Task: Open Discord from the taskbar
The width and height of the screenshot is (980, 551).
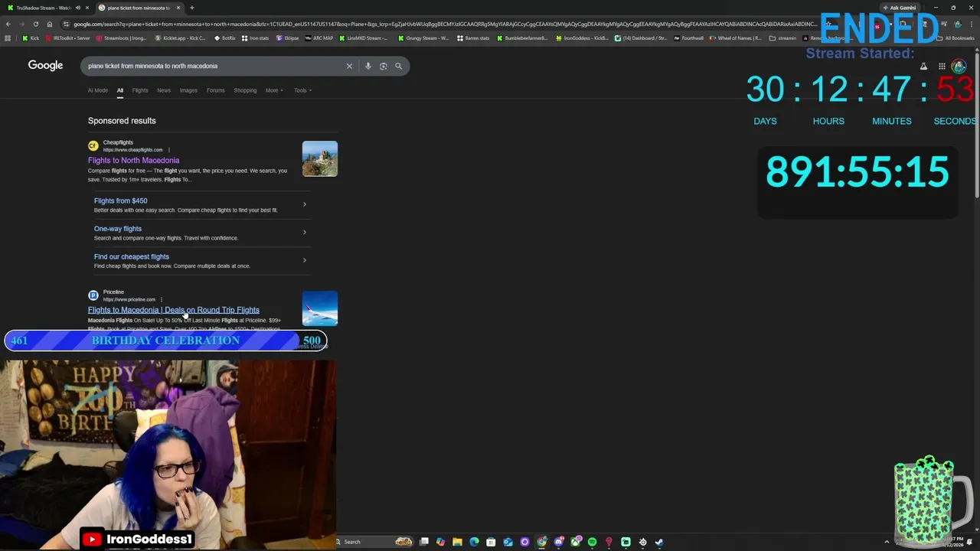Action: pyautogui.click(x=558, y=542)
